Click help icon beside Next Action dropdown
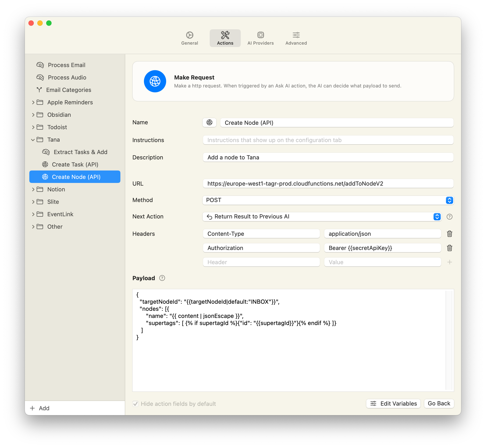The image size is (486, 448). pyautogui.click(x=449, y=216)
